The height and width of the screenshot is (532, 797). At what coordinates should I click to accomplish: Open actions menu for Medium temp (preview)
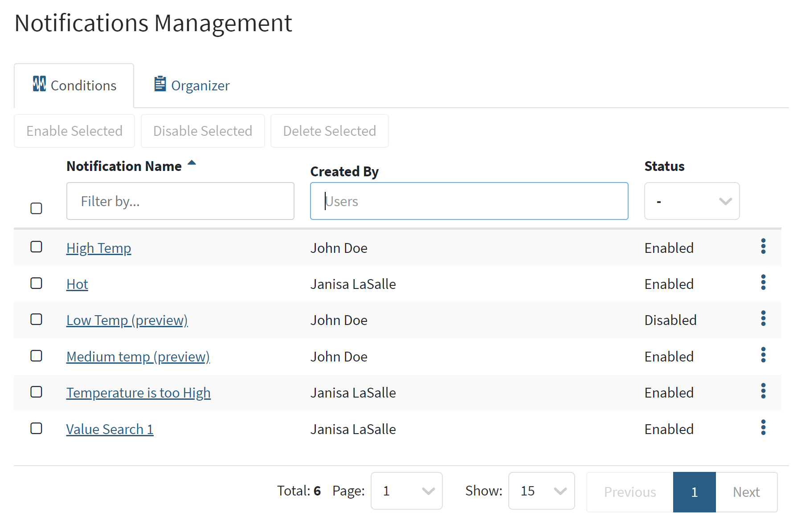click(x=763, y=355)
